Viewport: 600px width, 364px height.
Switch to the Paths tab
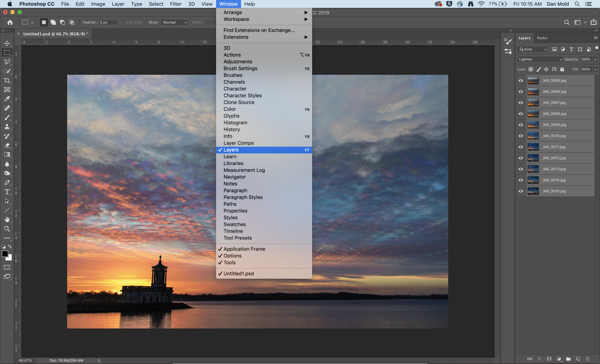[x=542, y=37]
